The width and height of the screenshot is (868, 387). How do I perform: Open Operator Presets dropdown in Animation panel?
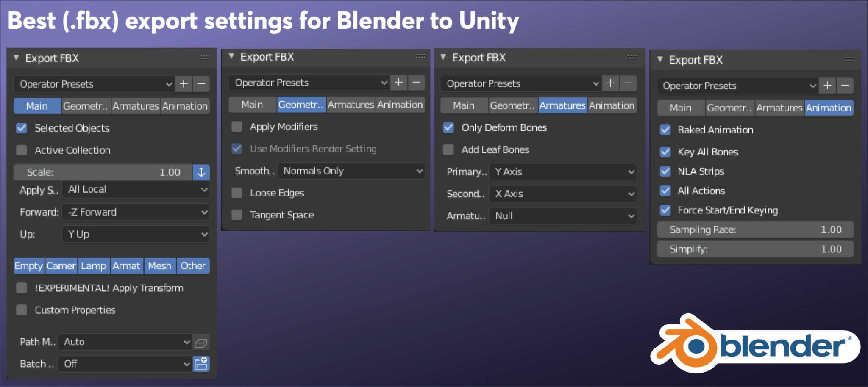coord(737,86)
